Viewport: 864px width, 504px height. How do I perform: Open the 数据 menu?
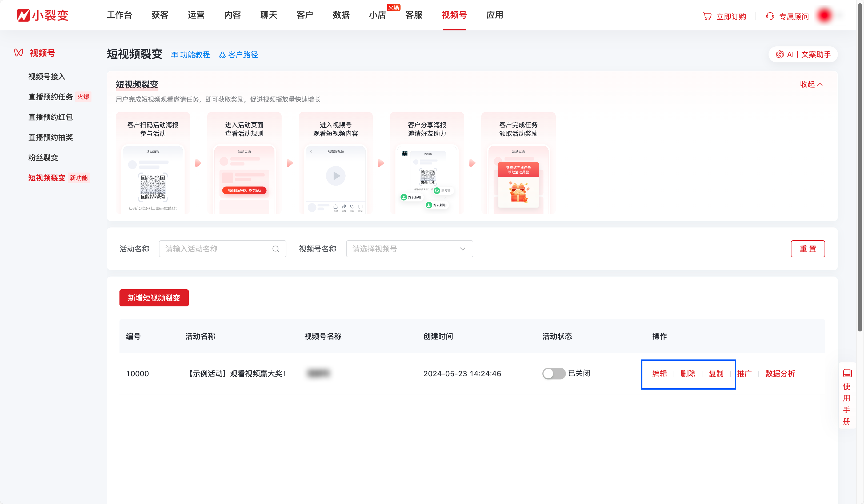(341, 15)
